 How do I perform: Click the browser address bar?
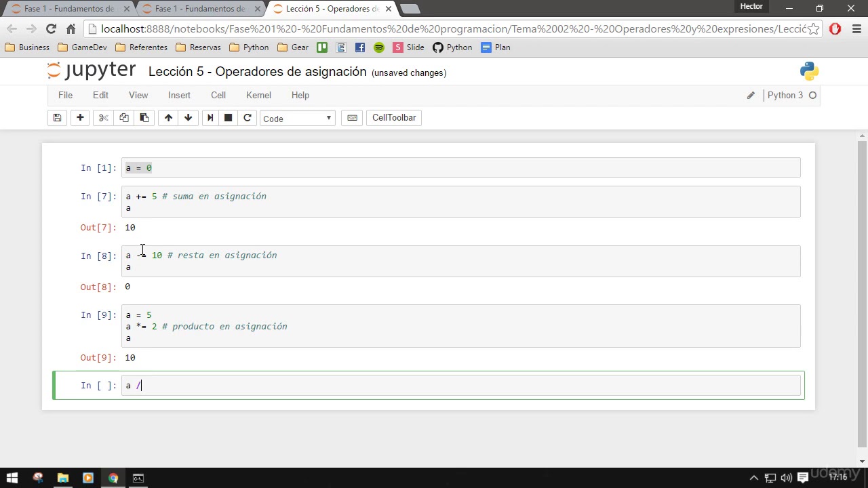click(453, 28)
